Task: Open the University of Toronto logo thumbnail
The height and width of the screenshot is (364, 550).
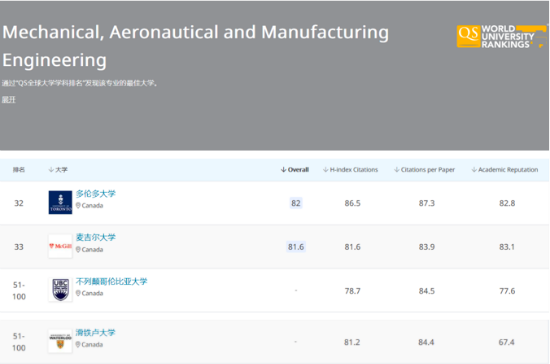Action: click(60, 202)
